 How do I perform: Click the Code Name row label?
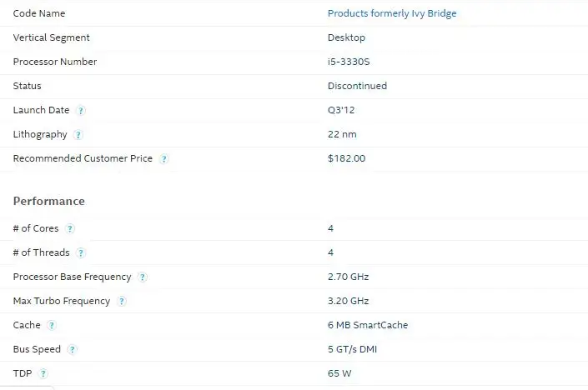(39, 13)
